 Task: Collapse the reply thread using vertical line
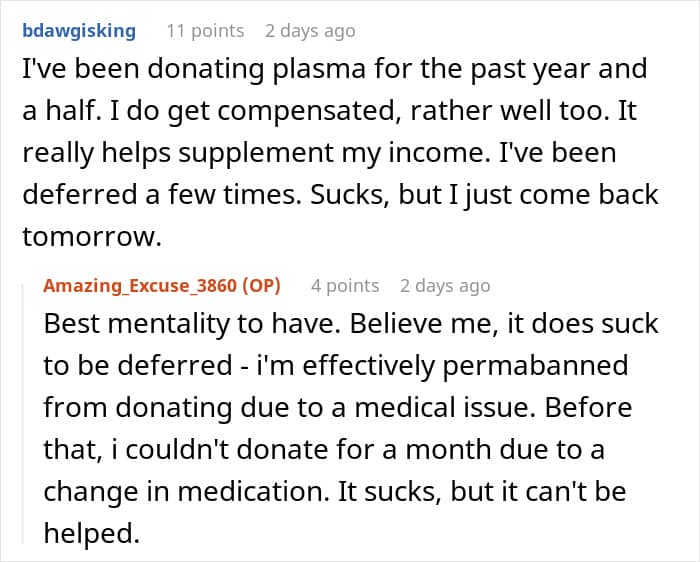[23, 414]
